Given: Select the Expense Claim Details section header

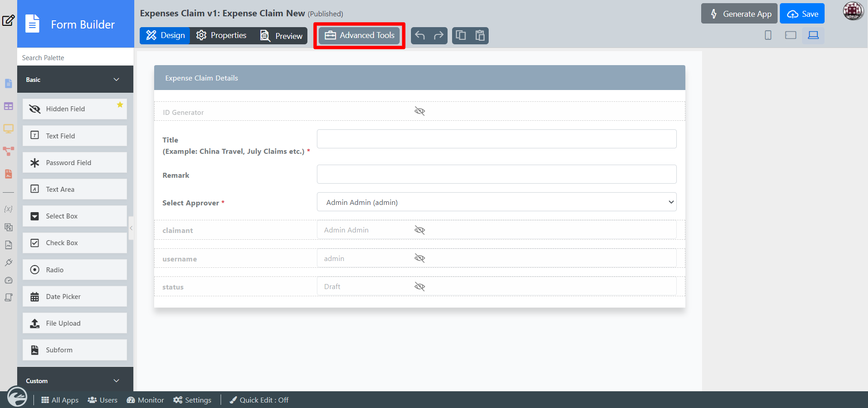Looking at the screenshot, I should click(x=420, y=78).
